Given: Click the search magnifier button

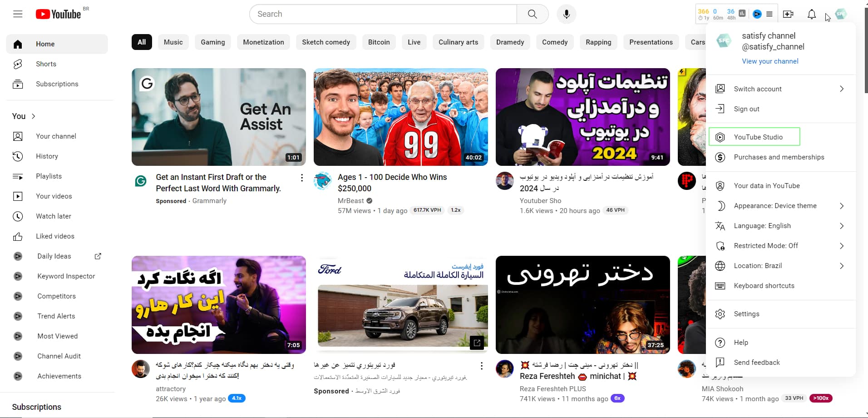Looking at the screenshot, I should pos(532,14).
